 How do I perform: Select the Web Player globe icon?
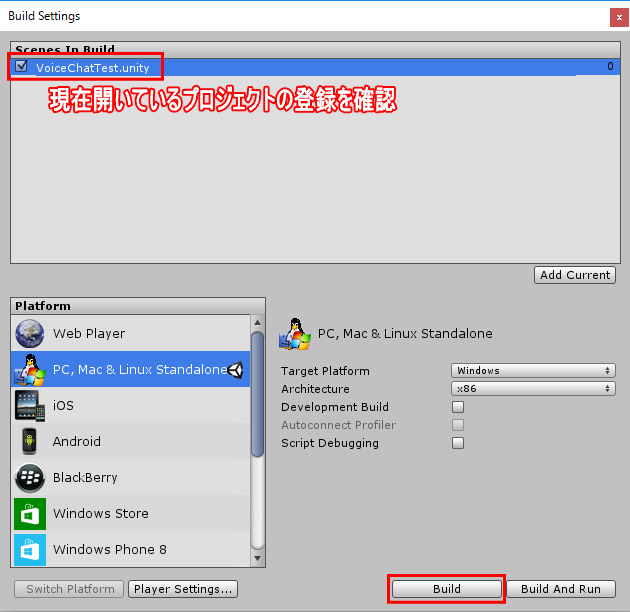[x=30, y=334]
